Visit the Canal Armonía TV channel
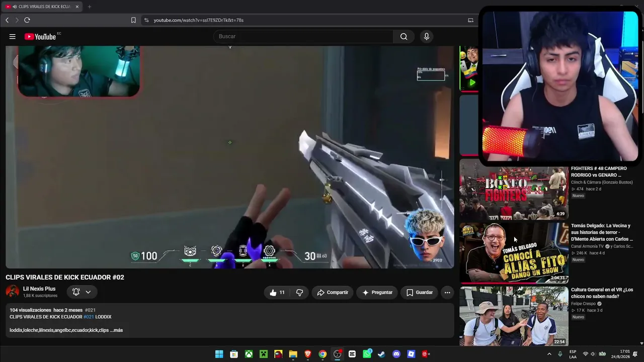The height and width of the screenshot is (362, 644). click(x=587, y=246)
